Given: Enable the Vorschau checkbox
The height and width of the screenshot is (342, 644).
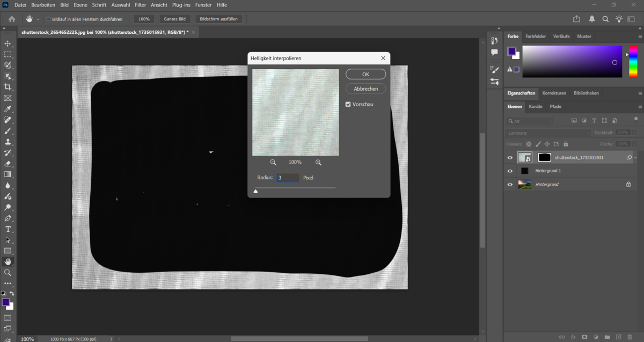Looking at the screenshot, I should click(349, 104).
